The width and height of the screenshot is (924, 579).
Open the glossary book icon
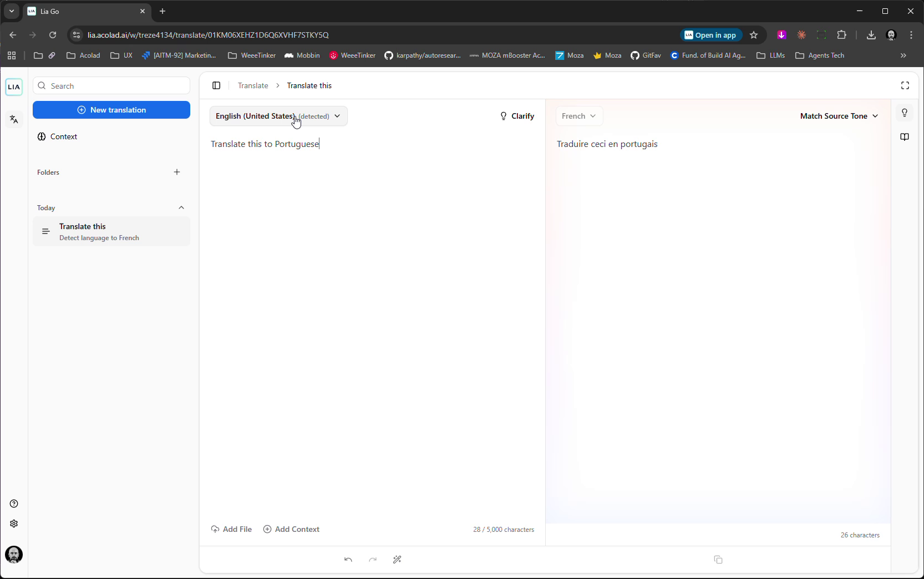pyautogui.click(x=904, y=137)
